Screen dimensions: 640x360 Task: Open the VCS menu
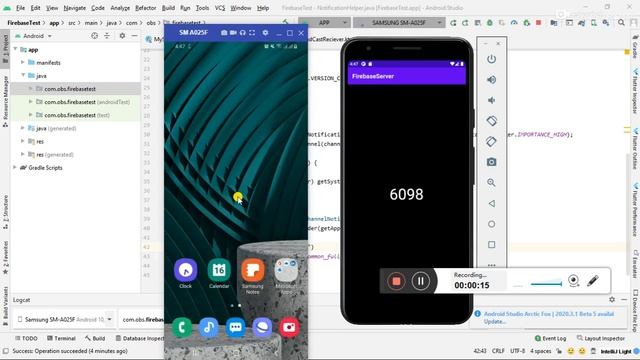[x=220, y=8]
